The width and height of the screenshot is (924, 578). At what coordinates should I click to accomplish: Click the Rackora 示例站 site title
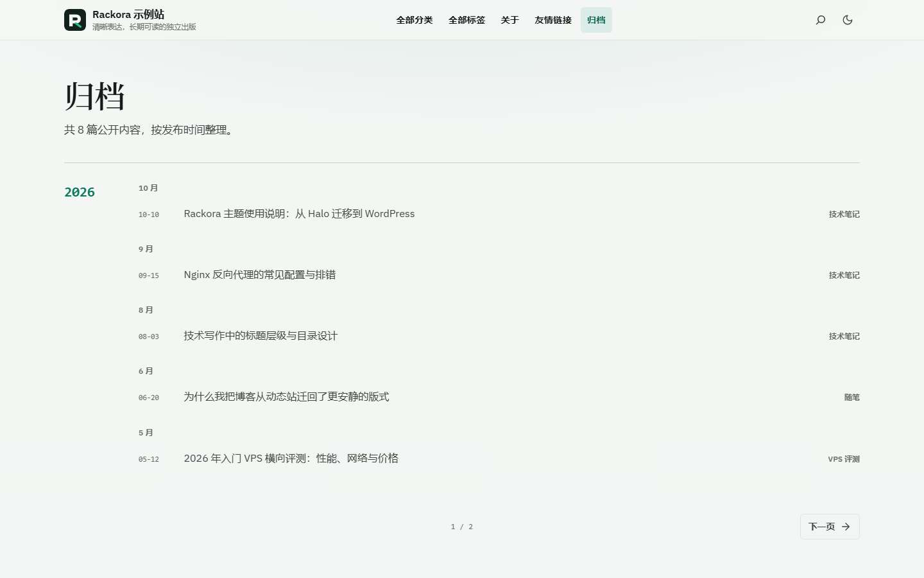point(128,14)
